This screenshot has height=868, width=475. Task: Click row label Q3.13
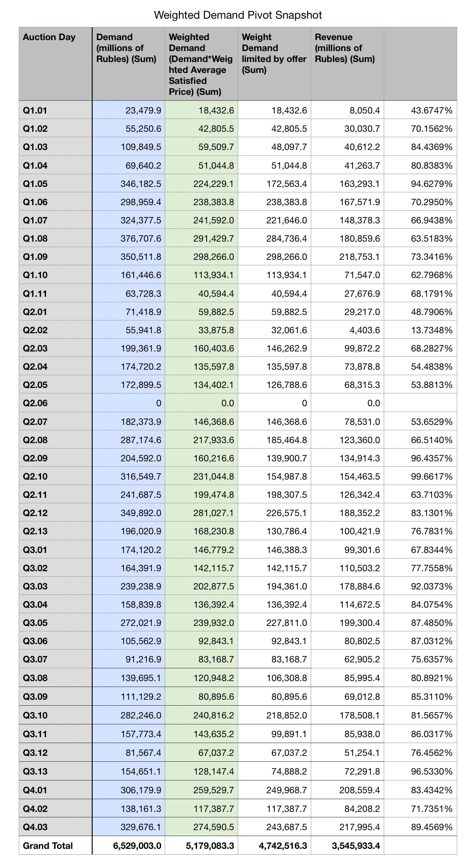click(55, 771)
